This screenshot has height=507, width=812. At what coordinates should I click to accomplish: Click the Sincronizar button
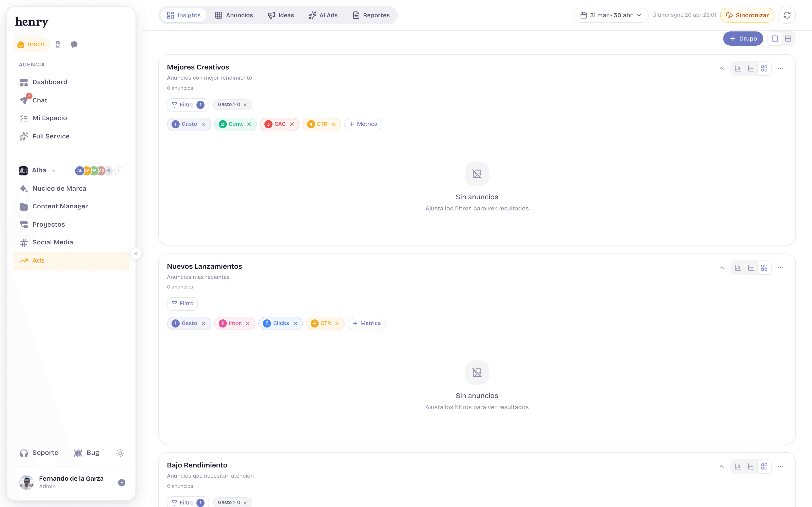pos(747,15)
